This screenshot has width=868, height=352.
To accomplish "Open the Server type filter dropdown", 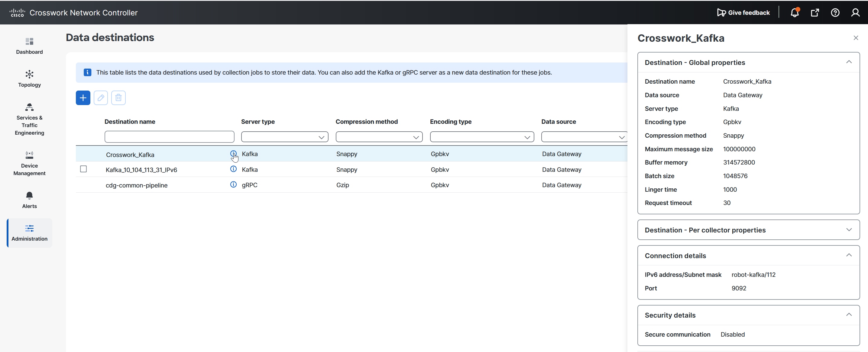I will pos(284,137).
